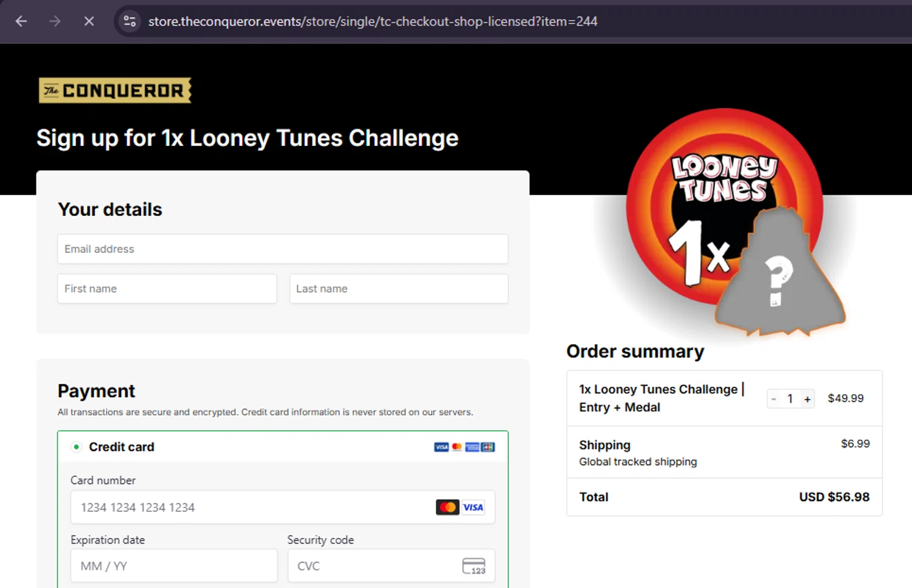This screenshot has height=588, width=912.
Task: Click the browser forward arrow
Action: coord(55,21)
